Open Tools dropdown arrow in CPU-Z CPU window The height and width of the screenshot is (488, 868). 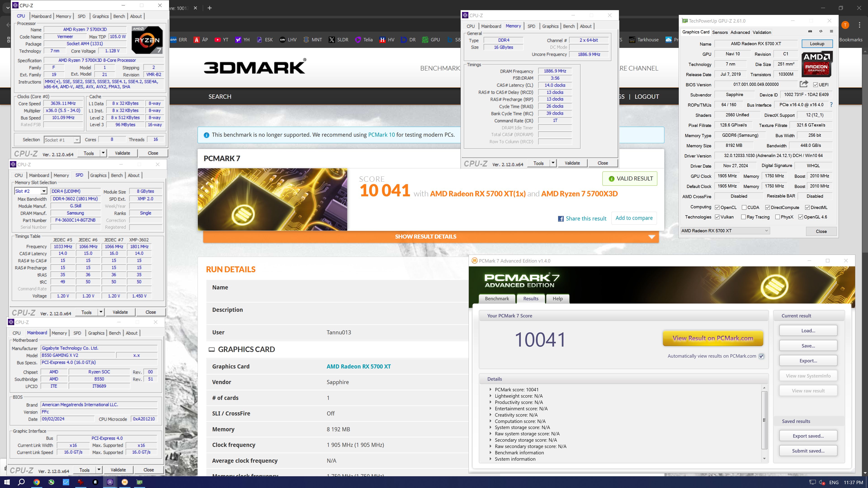[x=103, y=153]
